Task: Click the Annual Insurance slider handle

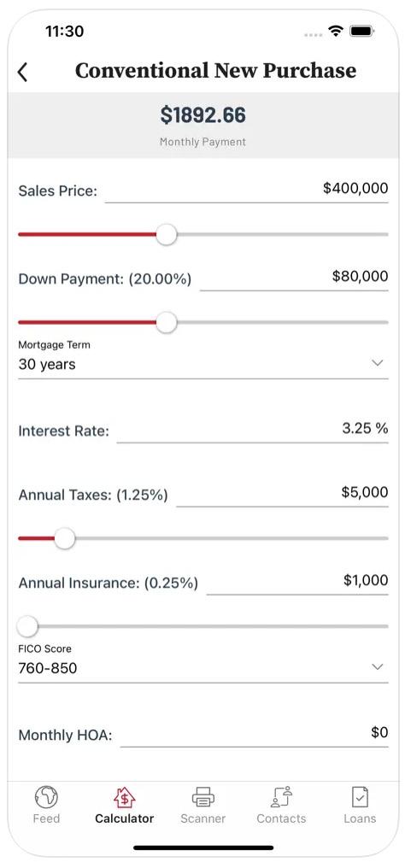Action: click(27, 626)
